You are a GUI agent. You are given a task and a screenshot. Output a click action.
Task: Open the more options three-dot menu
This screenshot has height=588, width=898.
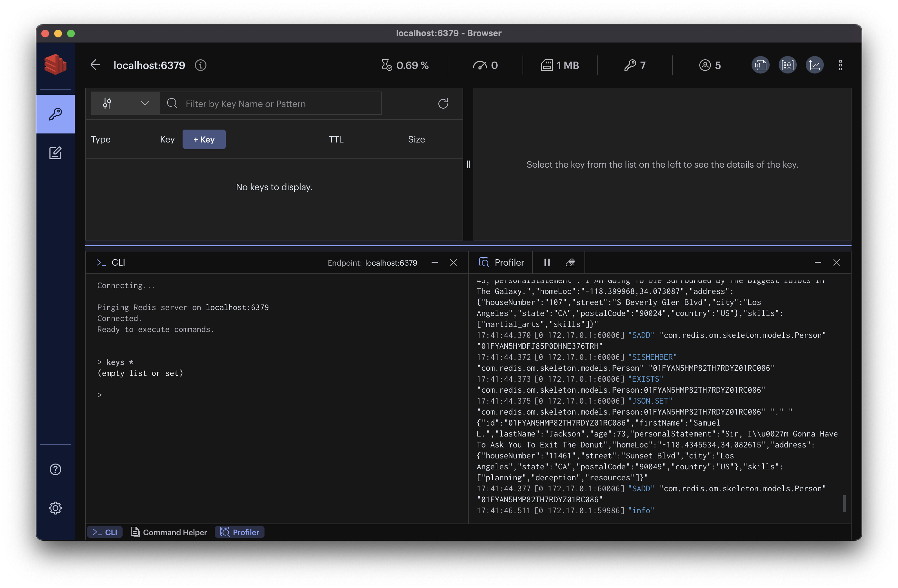coord(841,65)
